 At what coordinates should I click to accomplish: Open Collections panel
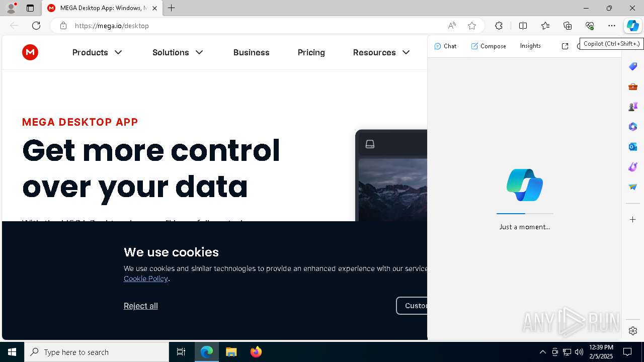[x=568, y=26]
